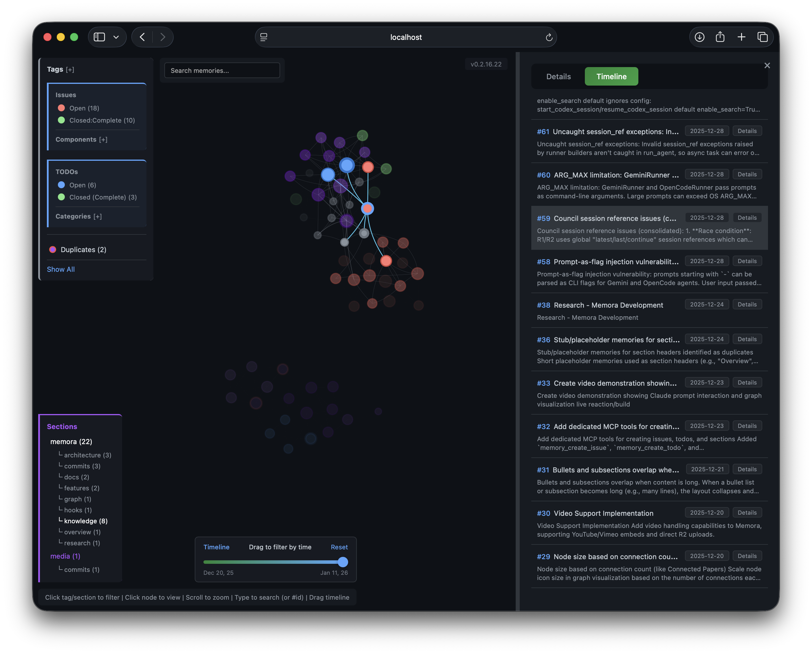
Task: Click the Show All link
Action: [x=61, y=269]
